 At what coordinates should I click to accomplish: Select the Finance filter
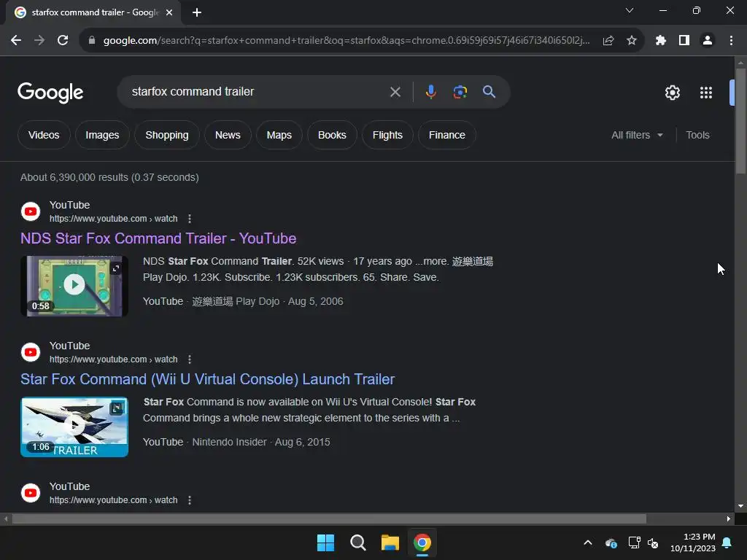click(447, 135)
